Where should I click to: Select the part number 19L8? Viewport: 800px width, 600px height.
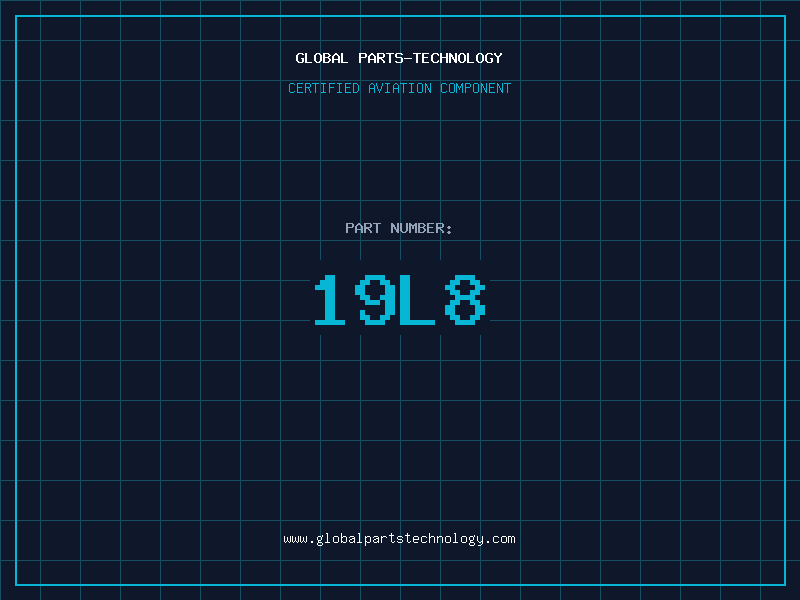(399, 301)
